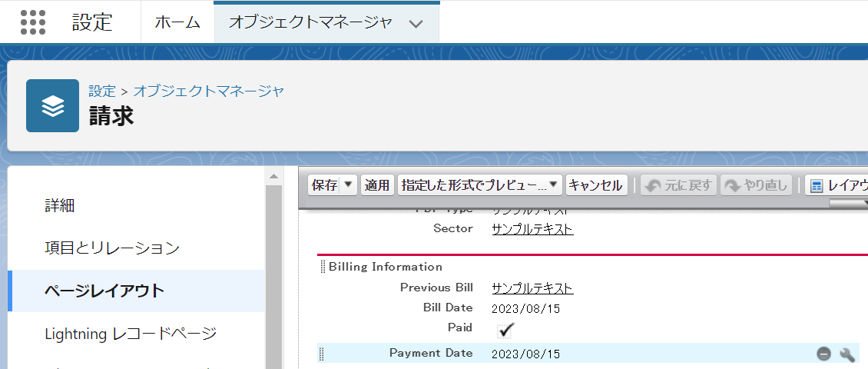Open Lightning レコードページ in sidebar
868x369 pixels.
[x=131, y=334]
